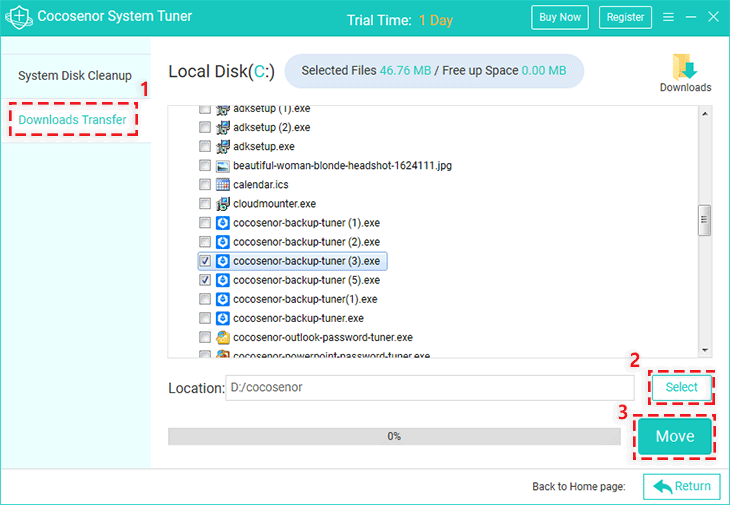Switch to Downloads Transfer tab
This screenshot has height=505, width=730.
pos(73,120)
